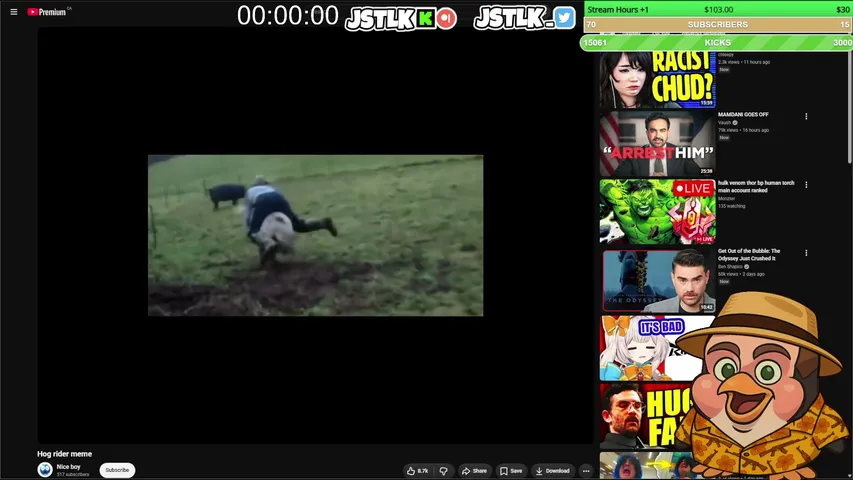Use the recommendations sidebar scrollbar
The width and height of the screenshot is (853, 480).
850,109
